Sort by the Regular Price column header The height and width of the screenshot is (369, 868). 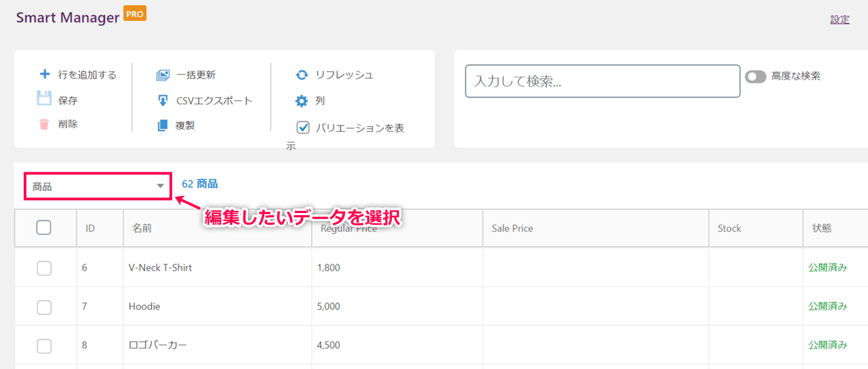(347, 229)
